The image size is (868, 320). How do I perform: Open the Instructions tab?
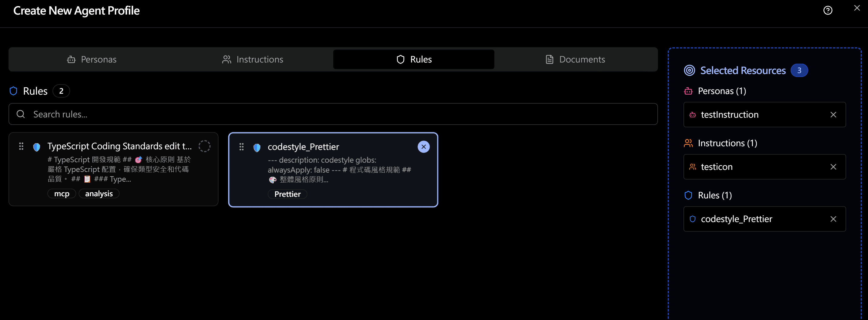[253, 59]
